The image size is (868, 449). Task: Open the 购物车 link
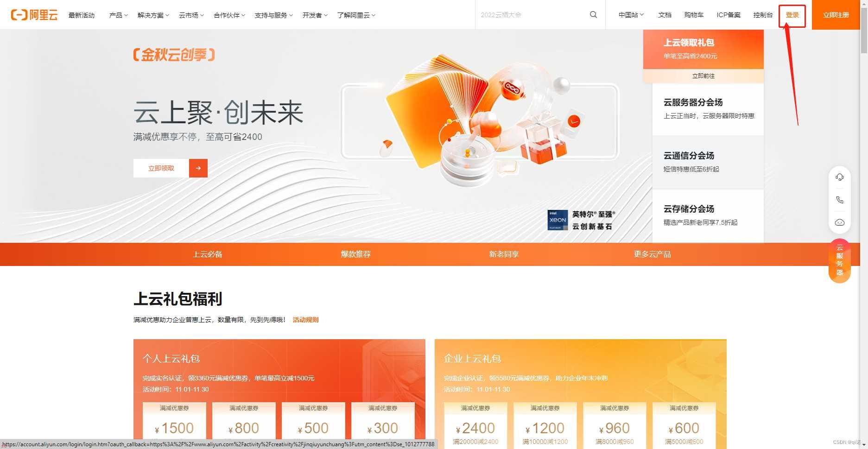point(694,15)
